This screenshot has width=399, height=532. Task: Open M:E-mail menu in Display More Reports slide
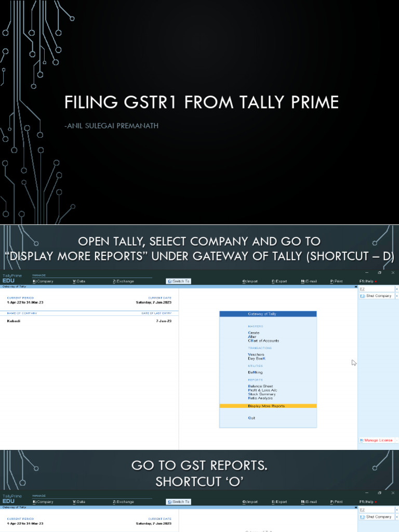coord(309,281)
